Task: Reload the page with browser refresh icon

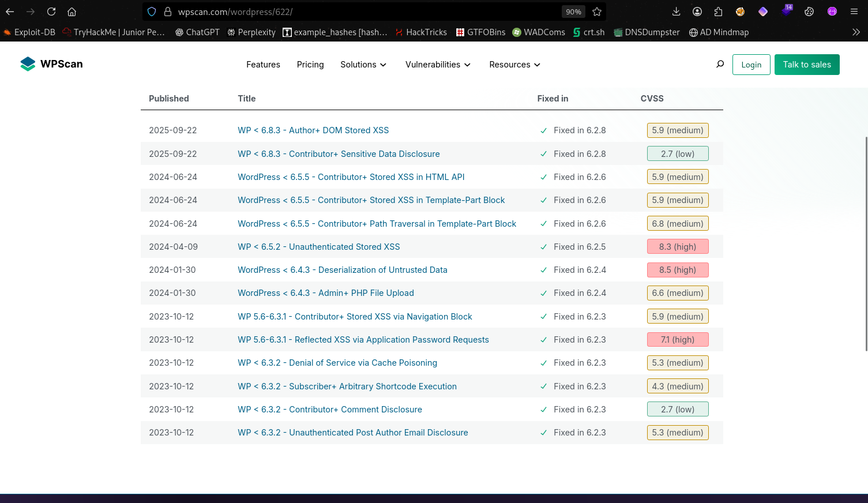Action: [51, 12]
